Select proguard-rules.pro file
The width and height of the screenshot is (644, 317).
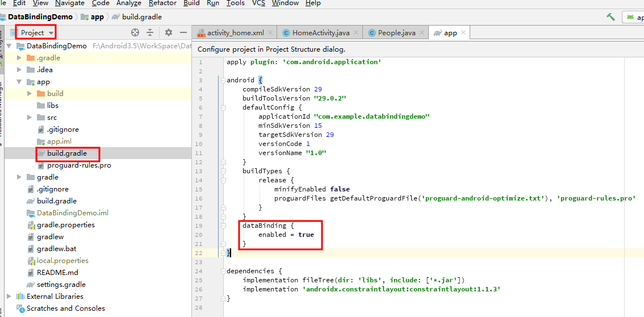pyautogui.click(x=79, y=165)
